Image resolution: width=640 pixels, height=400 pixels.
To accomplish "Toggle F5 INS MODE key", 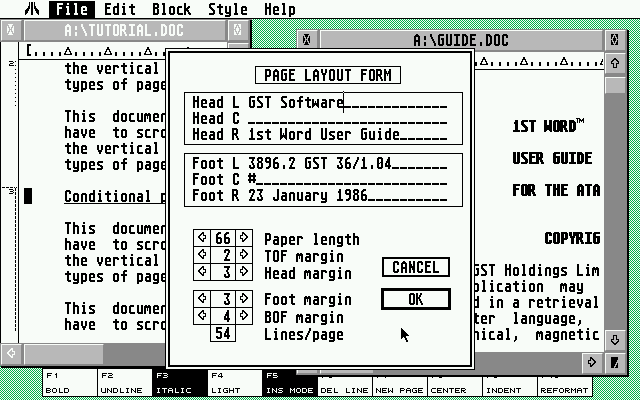I will pyautogui.click(x=290, y=382).
